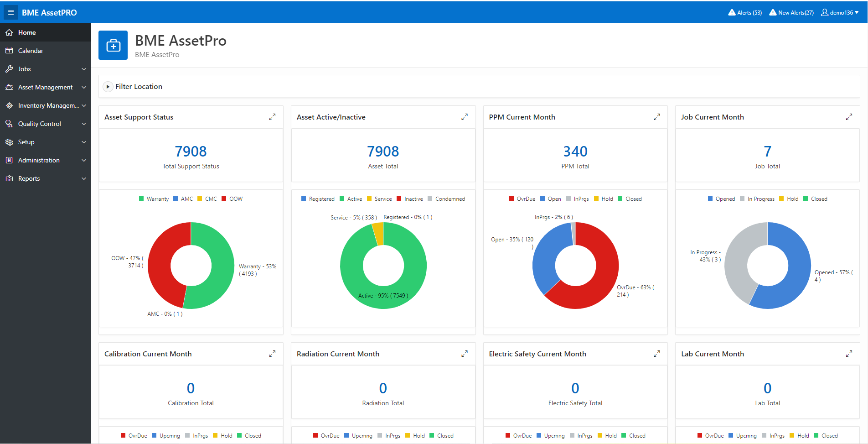Toggle Opened legend in Job Current Month
The height and width of the screenshot is (444, 868).
point(721,198)
